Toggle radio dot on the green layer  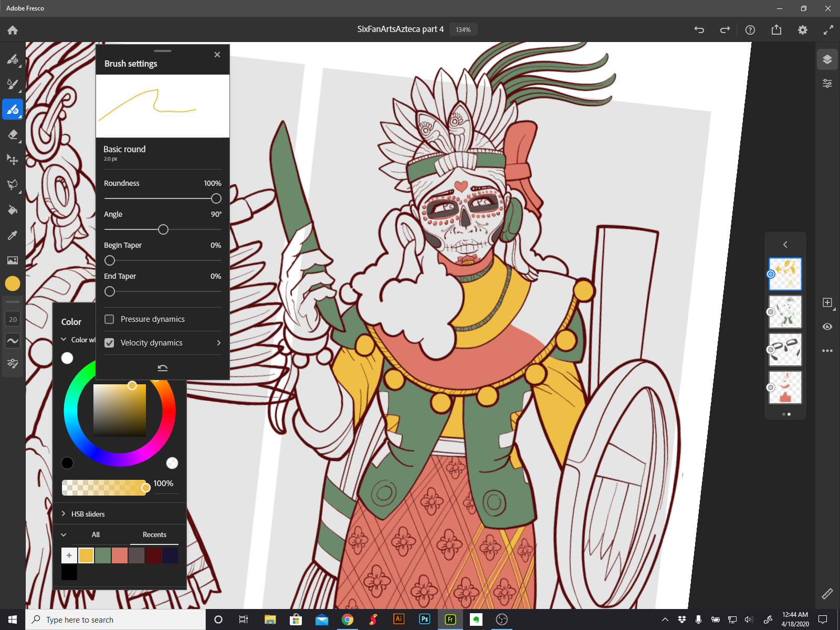[771, 312]
